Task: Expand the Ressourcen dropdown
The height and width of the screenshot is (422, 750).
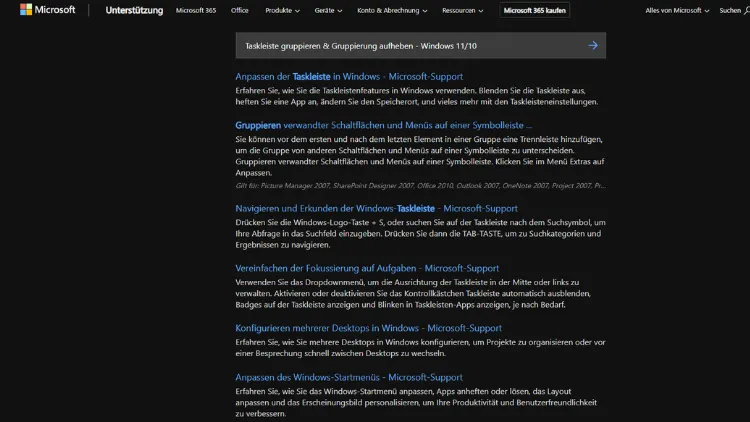Action: point(463,10)
